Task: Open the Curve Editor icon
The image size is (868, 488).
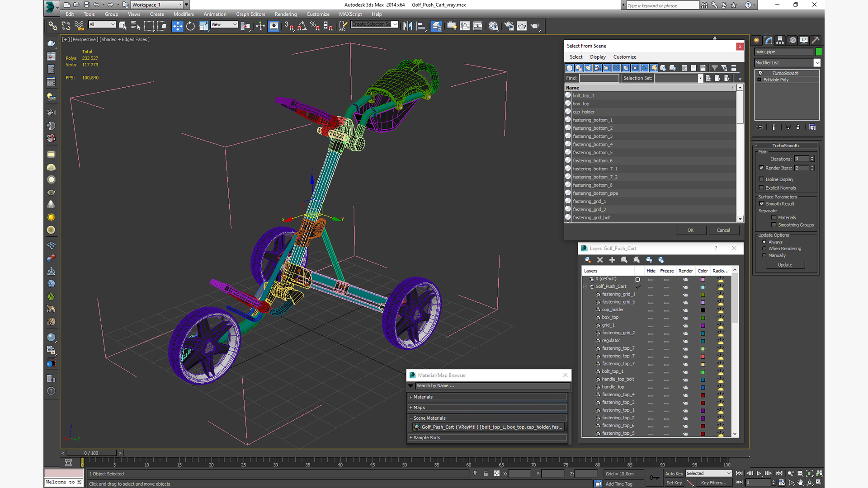Action: click(465, 26)
